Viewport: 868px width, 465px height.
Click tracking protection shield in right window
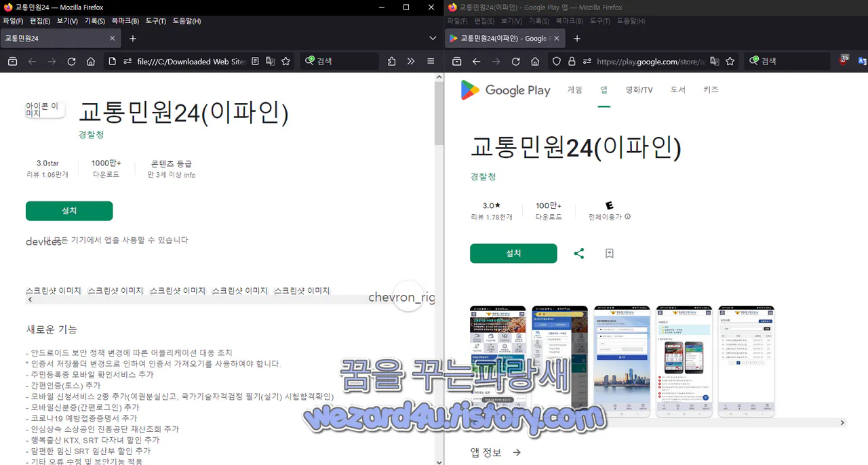pyautogui.click(x=557, y=61)
